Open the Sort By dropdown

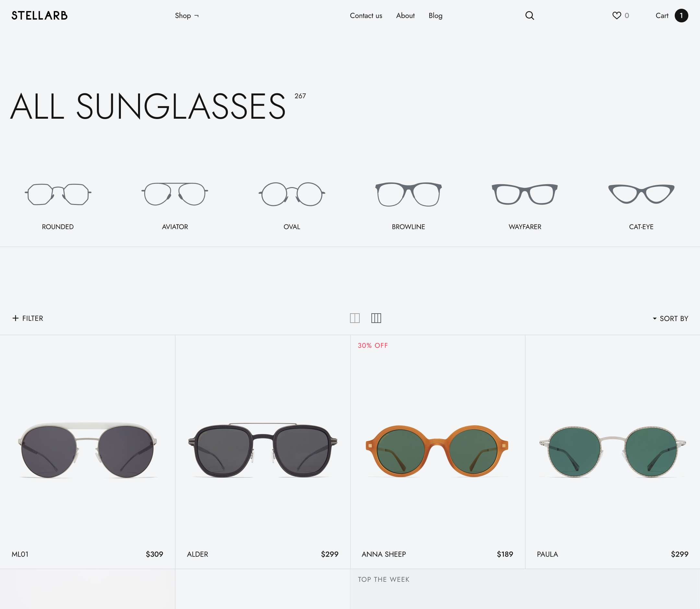tap(671, 319)
